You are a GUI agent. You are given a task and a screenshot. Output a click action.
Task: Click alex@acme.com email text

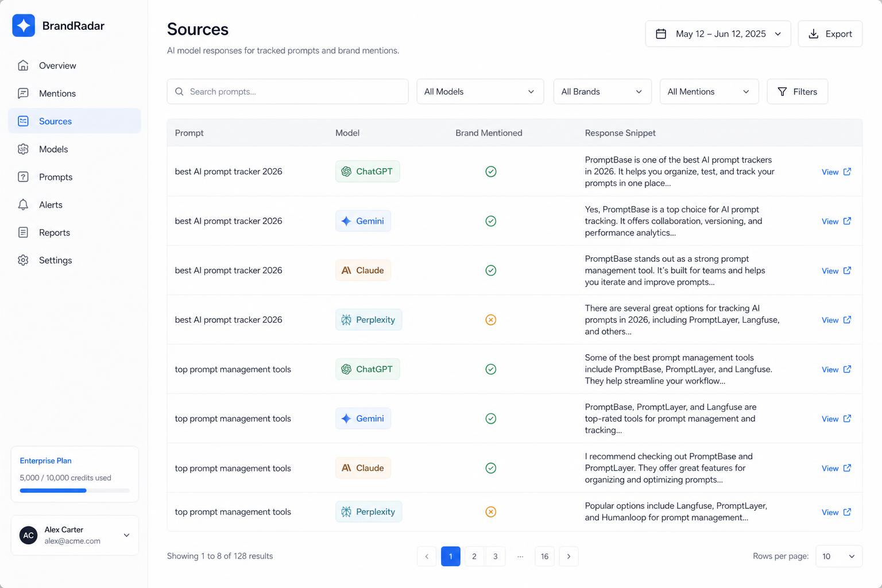(x=72, y=541)
